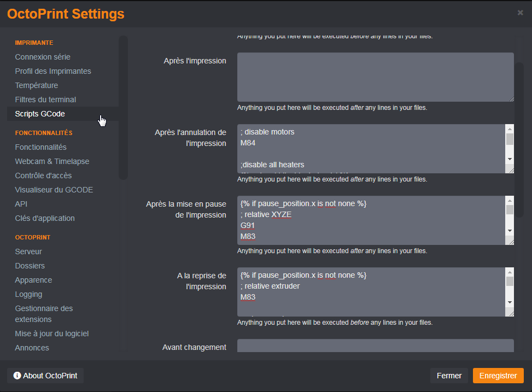This screenshot has height=392, width=532.
Task: Open Clés d'application section
Action: pyautogui.click(x=45, y=219)
